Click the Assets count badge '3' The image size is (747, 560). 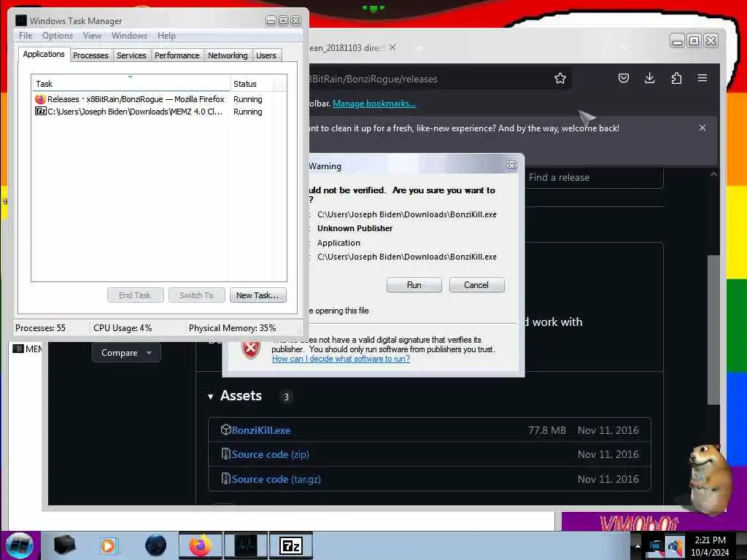pyautogui.click(x=286, y=397)
